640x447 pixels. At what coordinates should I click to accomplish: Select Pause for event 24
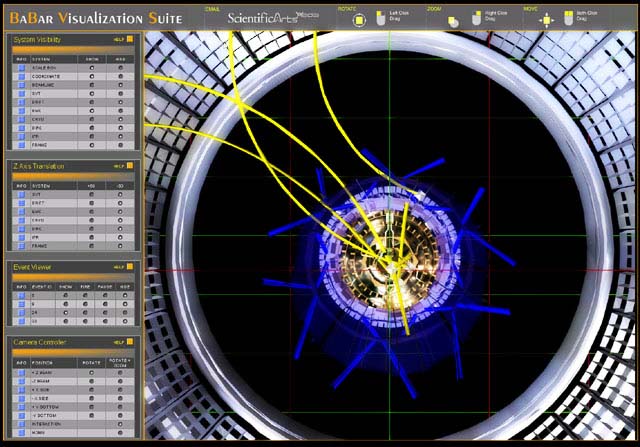click(x=105, y=313)
